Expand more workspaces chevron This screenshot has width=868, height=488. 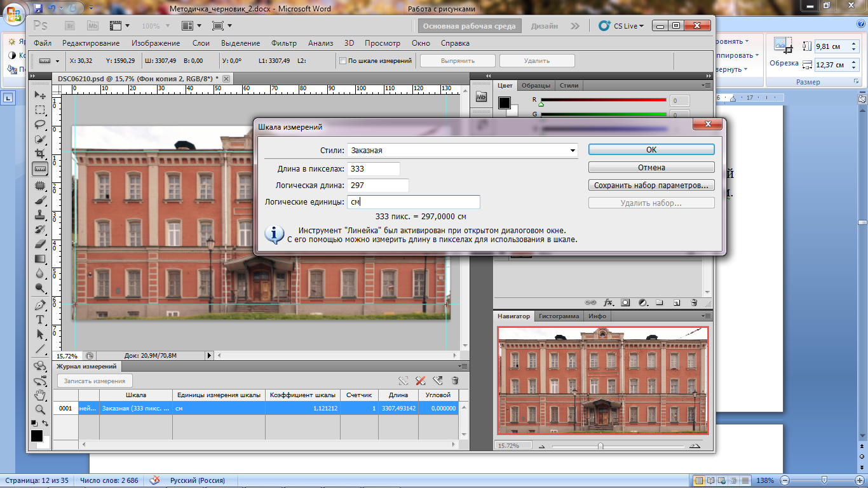pos(575,26)
